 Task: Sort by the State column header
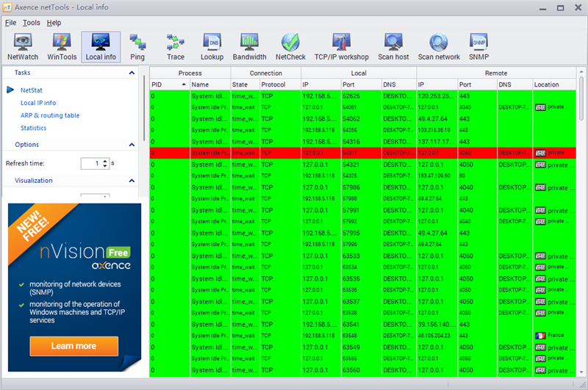point(245,84)
